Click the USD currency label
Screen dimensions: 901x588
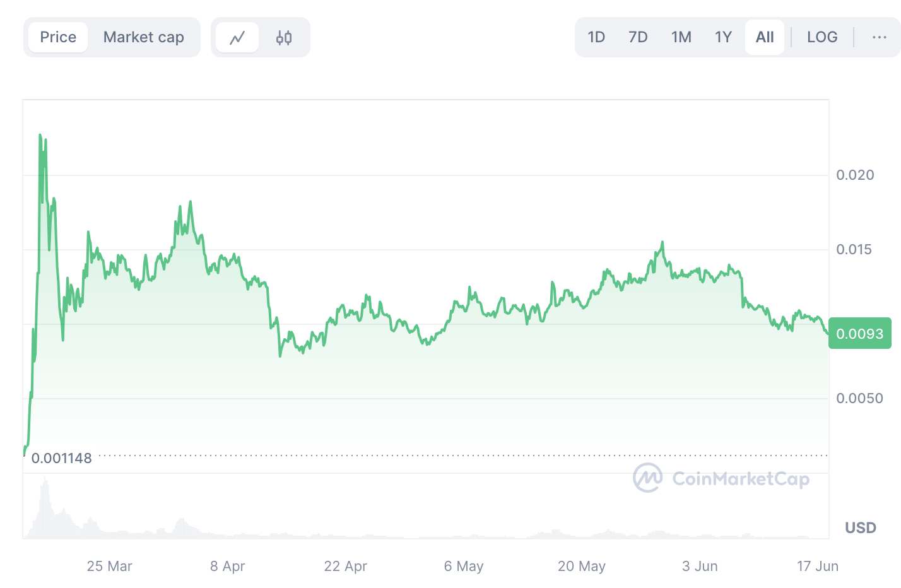pos(860,528)
